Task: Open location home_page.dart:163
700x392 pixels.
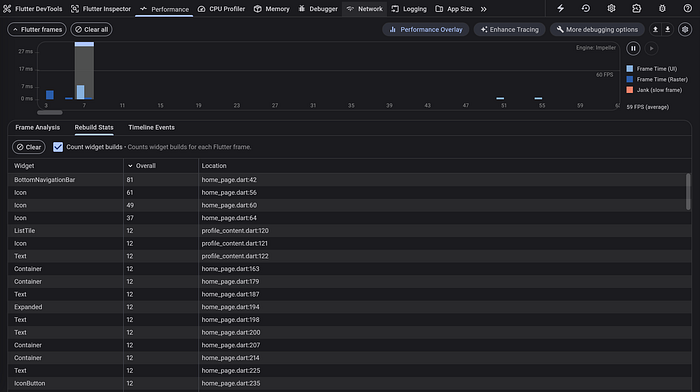Action: coord(230,269)
